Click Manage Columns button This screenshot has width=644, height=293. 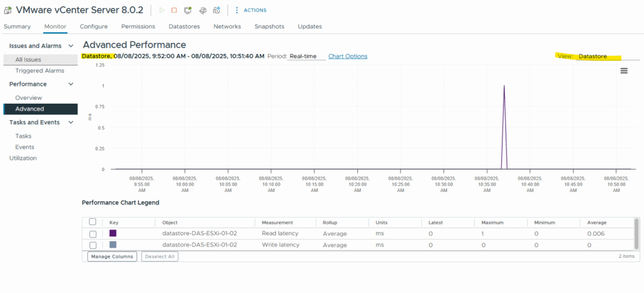(x=112, y=257)
